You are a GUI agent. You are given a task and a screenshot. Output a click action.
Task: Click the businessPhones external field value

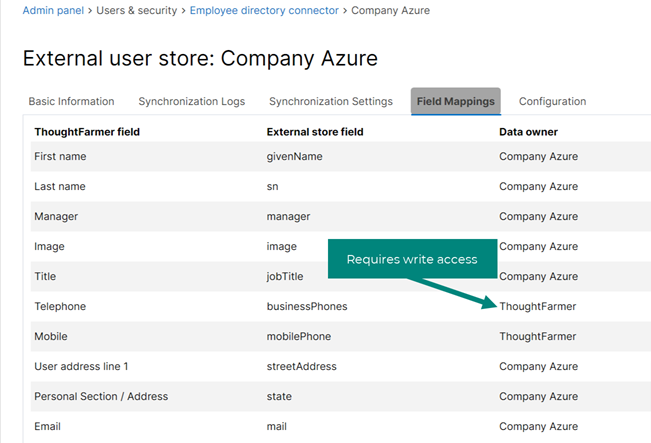[x=307, y=306]
